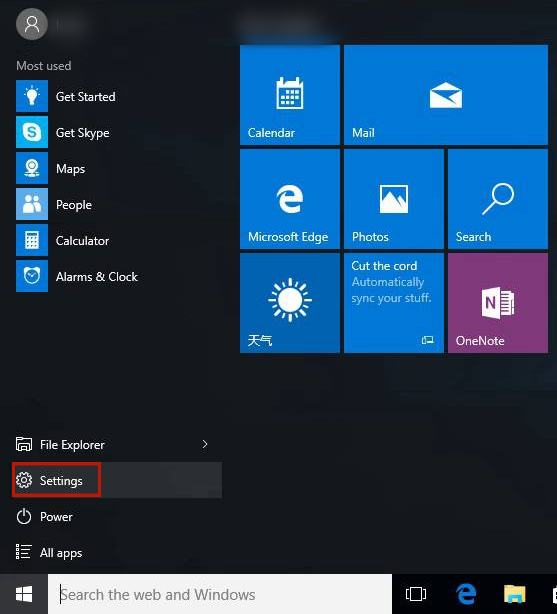557x614 pixels.
Task: Open the weather tile labeled 天气
Action: 290,303
